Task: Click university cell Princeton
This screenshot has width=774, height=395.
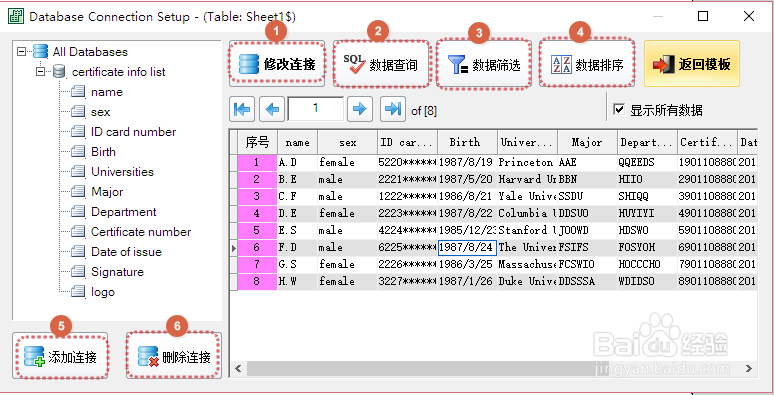Action: (527, 162)
